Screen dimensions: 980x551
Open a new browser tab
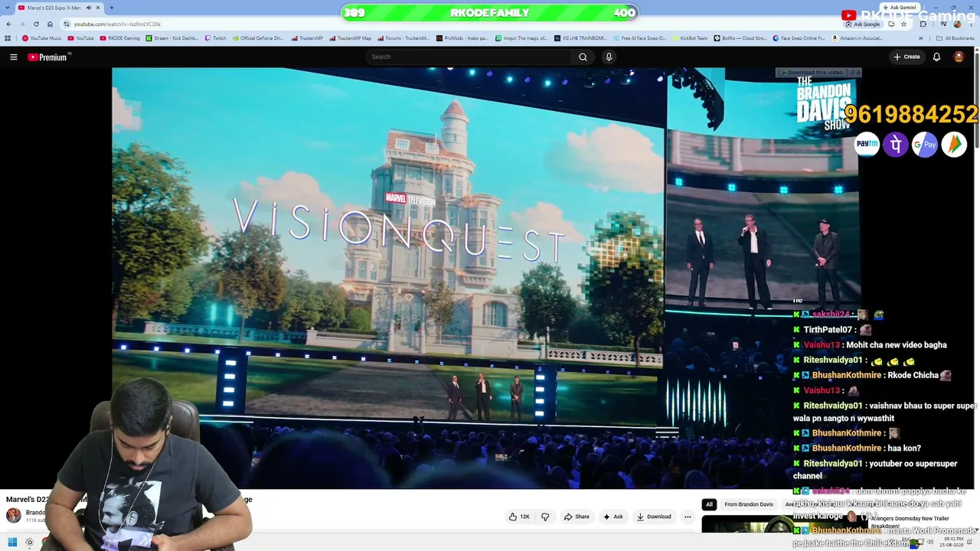112,8
